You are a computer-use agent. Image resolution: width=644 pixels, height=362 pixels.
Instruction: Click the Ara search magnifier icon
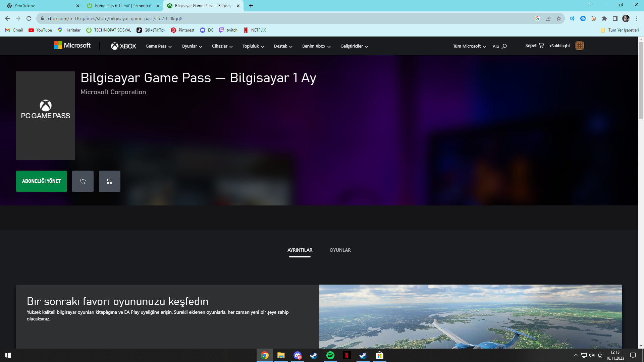click(504, 46)
